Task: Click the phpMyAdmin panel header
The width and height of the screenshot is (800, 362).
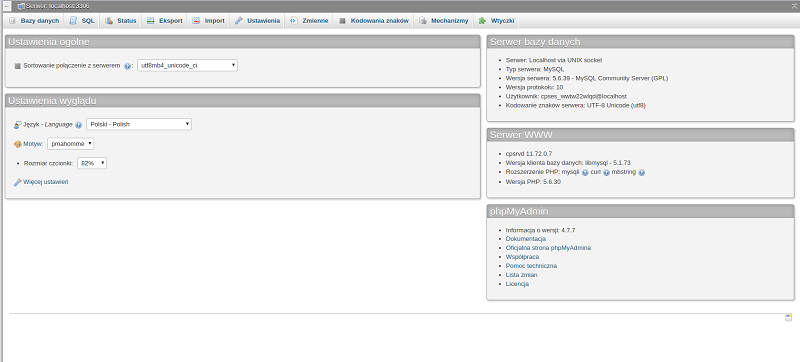Action: click(640, 212)
